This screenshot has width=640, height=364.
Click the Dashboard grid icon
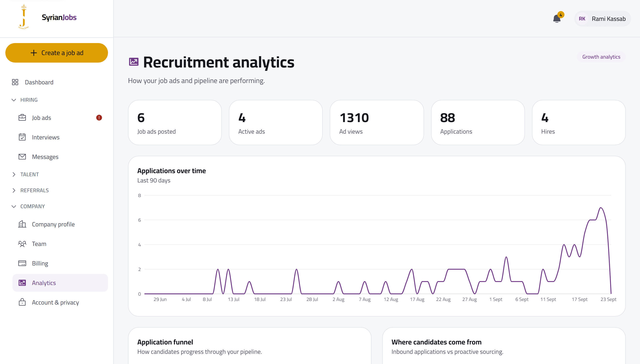click(x=15, y=82)
